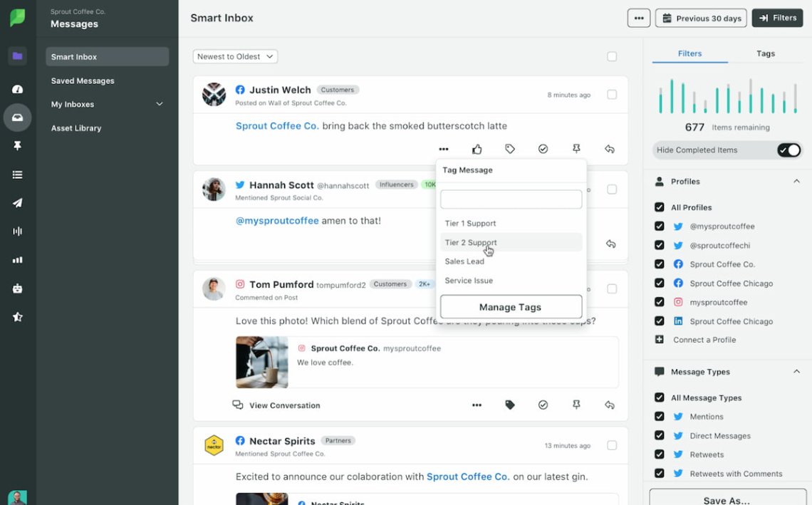Open the robot bots icon
The height and width of the screenshot is (505, 812).
(x=17, y=288)
